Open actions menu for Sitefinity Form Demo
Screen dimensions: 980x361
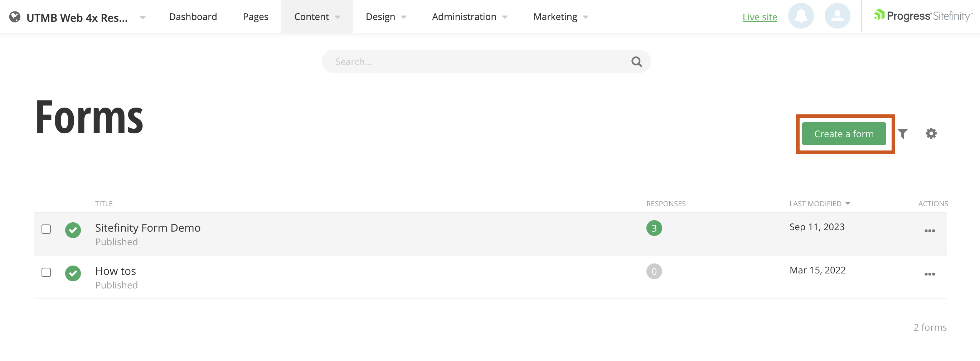(x=930, y=231)
